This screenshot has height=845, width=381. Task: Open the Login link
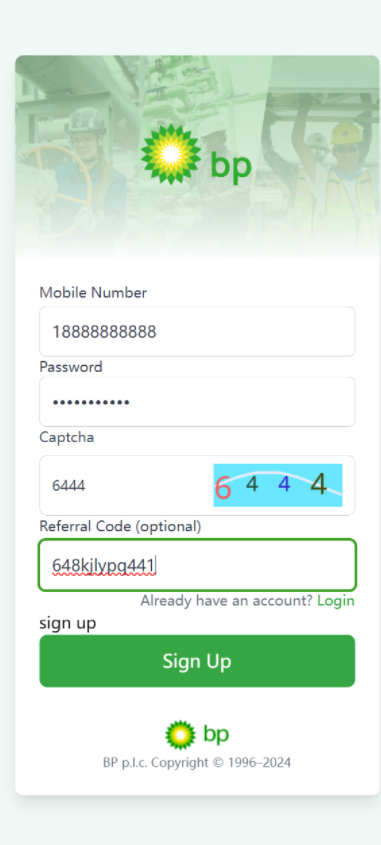click(336, 601)
